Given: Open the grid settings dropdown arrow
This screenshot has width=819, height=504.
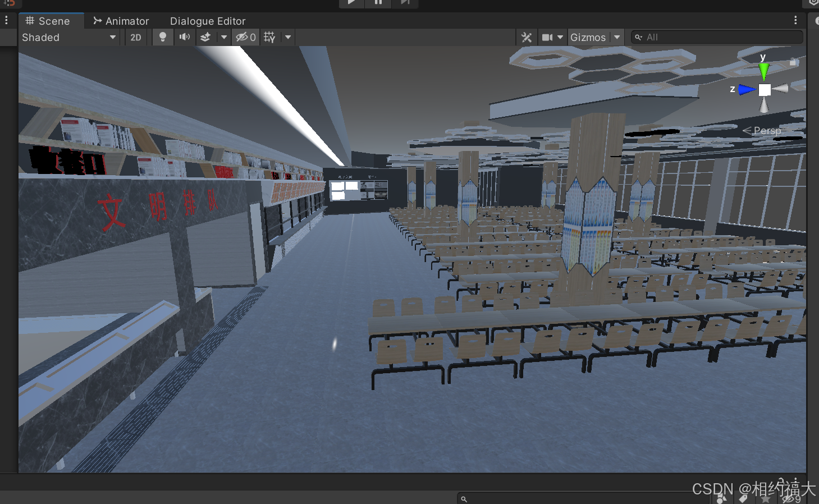Looking at the screenshot, I should (x=288, y=37).
